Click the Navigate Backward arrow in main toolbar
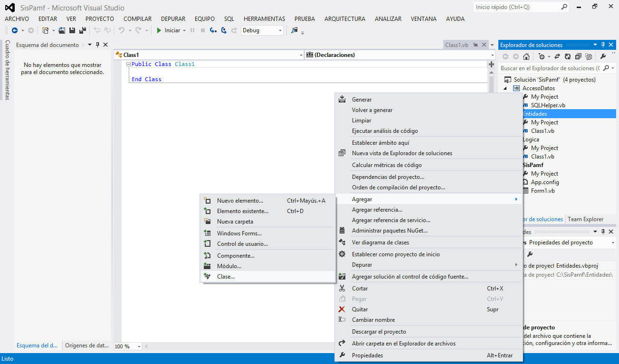Screen dimensions: 619x364 click(x=15, y=30)
